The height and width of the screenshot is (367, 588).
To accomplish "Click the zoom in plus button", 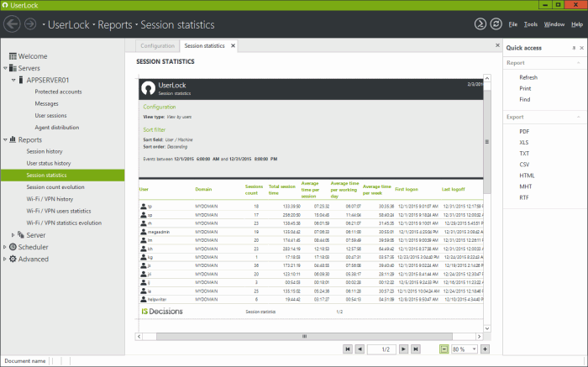I will 485,349.
